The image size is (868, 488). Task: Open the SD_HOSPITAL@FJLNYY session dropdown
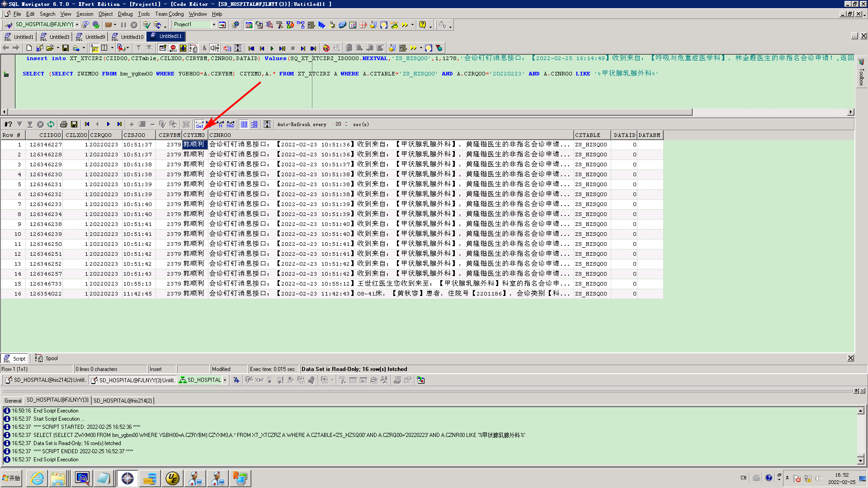coord(77,25)
